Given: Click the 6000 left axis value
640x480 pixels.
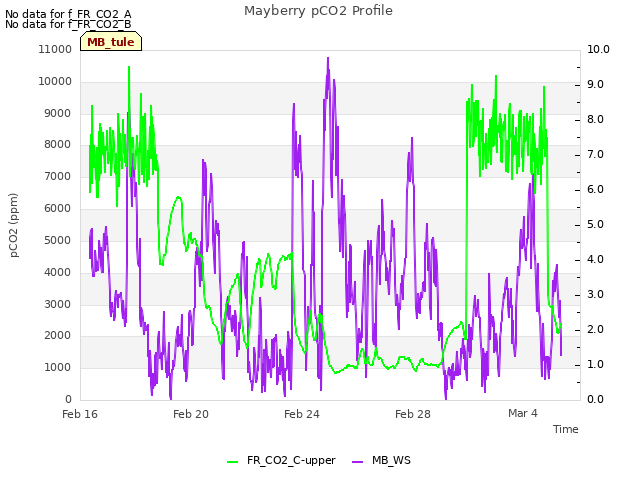Looking at the screenshot, I should [58, 209].
